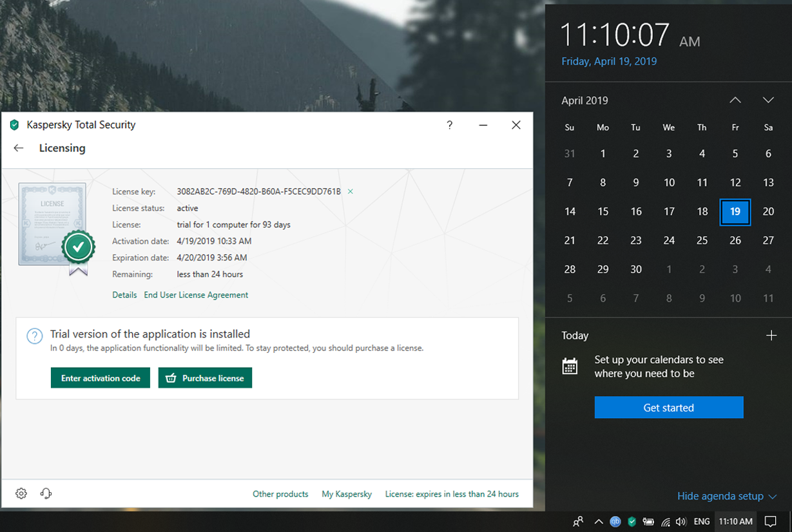This screenshot has height=532, width=792.
Task: Hide agenda setup chevron link
Action: pyautogui.click(x=727, y=496)
